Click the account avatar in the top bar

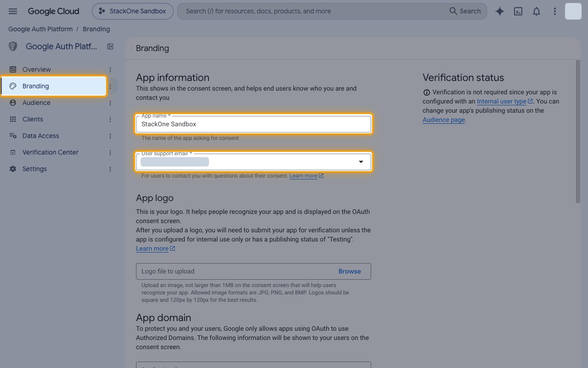[573, 11]
